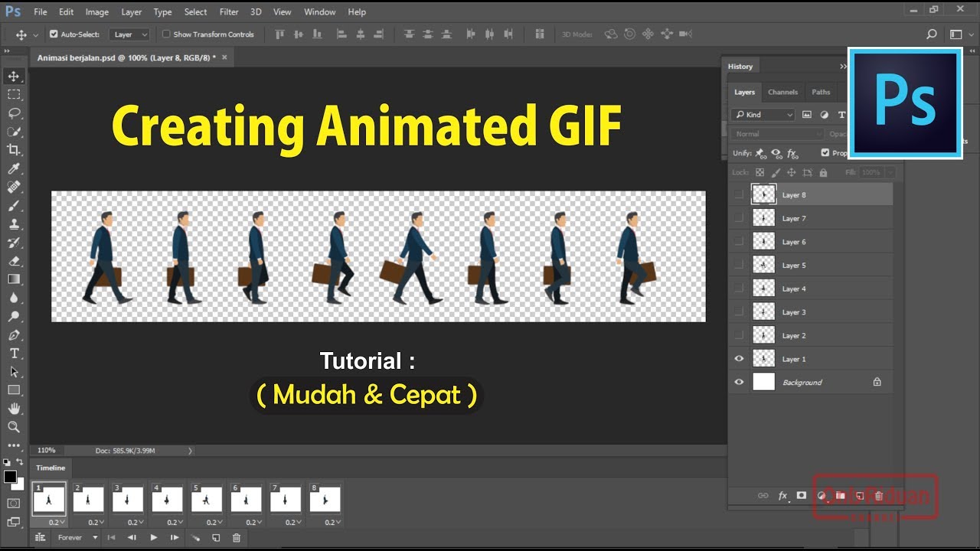Toggle the Auto-Select checkbox

point(54,34)
